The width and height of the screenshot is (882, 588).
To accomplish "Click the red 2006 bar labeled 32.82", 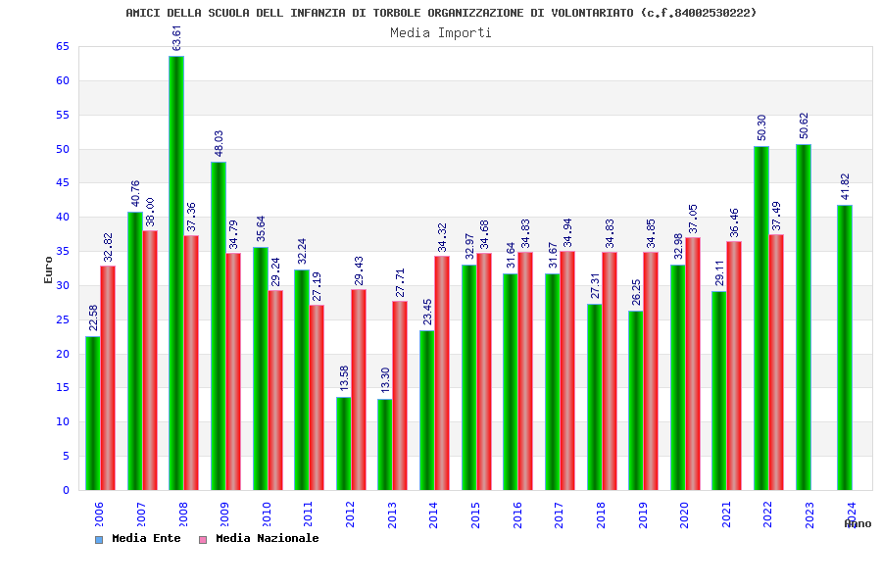I will click(108, 378).
